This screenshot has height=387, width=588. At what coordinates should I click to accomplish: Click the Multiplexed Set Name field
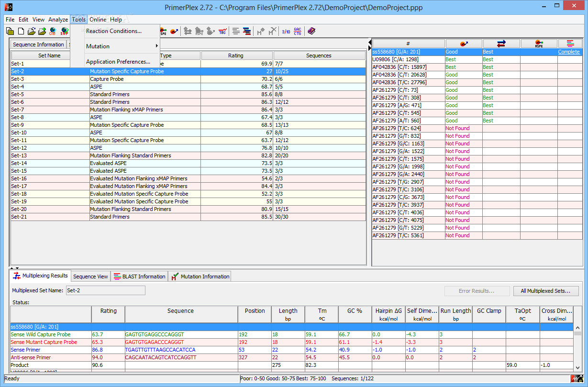click(105, 290)
